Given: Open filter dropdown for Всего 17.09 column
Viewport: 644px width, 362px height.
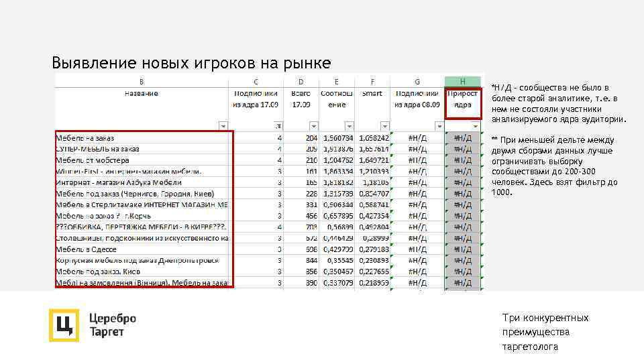Looking at the screenshot, I should tap(313, 125).
